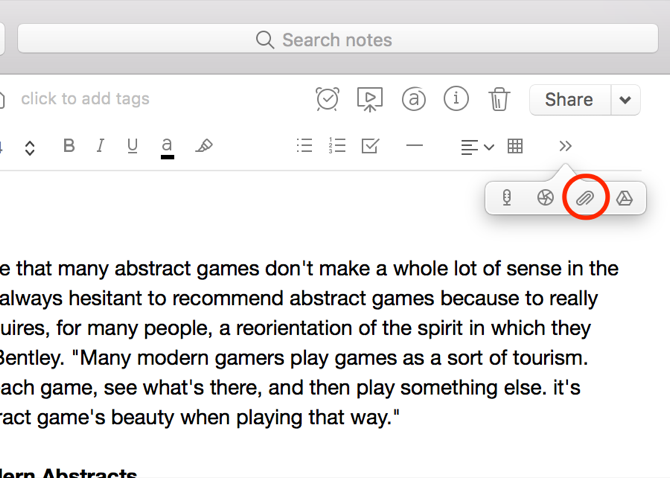This screenshot has height=478, width=670.
Task: Set a reminder with the alarm clock icon
Action: [x=327, y=99]
